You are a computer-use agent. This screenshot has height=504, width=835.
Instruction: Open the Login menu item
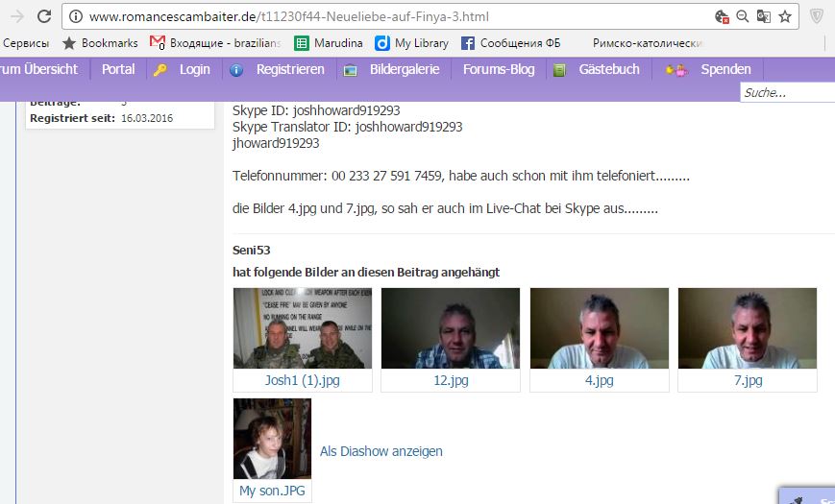[x=193, y=69]
